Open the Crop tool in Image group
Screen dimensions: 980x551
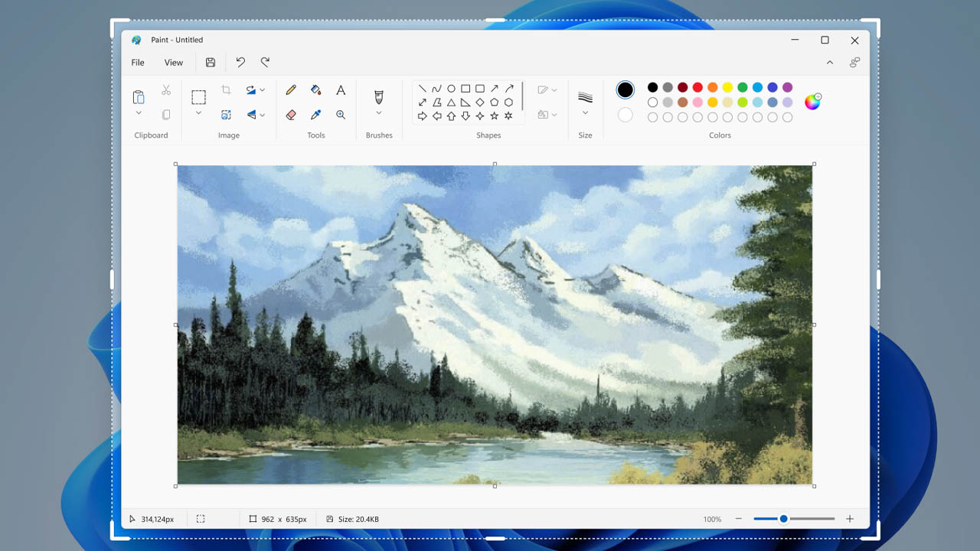click(x=226, y=90)
